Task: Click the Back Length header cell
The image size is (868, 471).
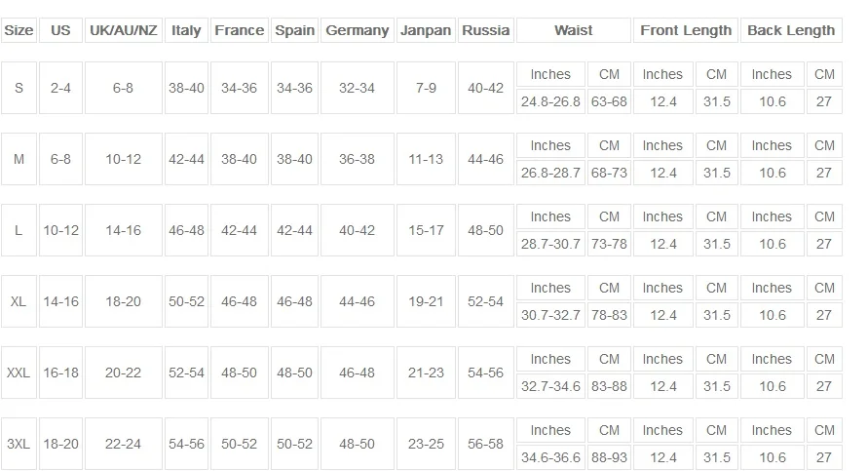Action: [x=791, y=30]
